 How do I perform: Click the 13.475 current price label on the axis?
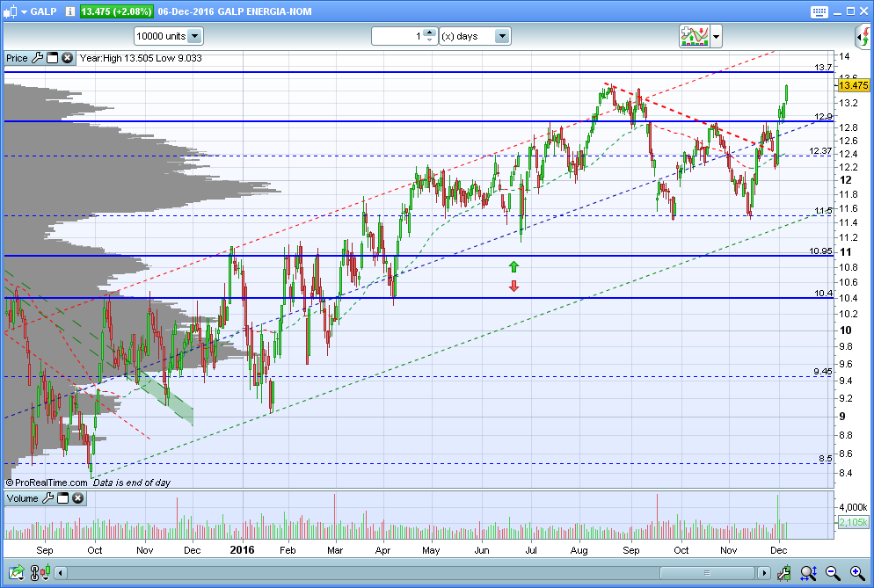854,85
